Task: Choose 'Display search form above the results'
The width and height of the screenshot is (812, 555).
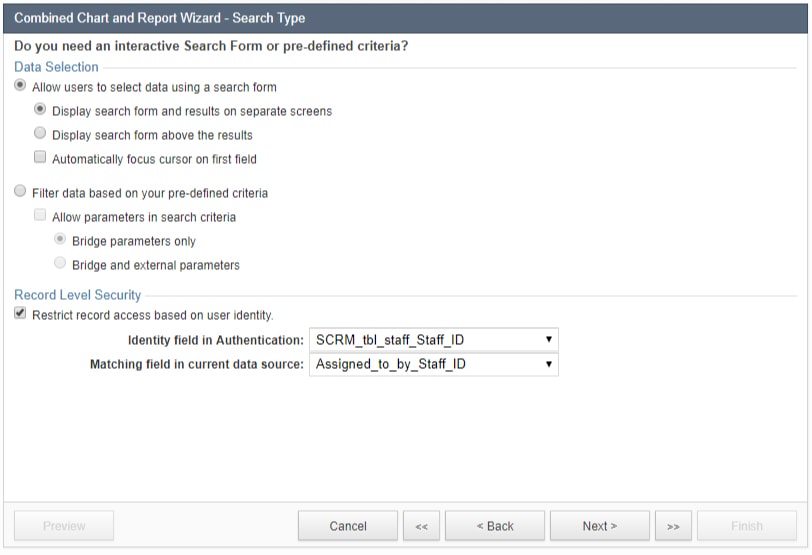Action: (40, 134)
